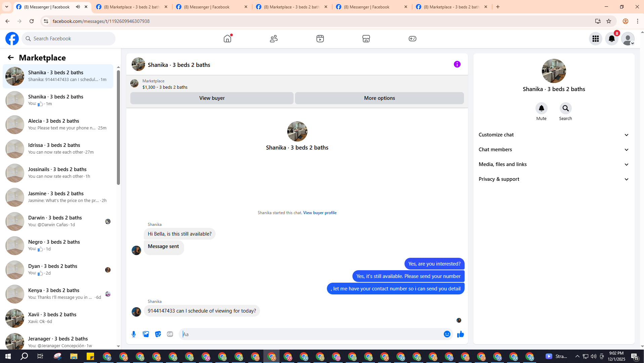Open the conversation information icon
The image size is (644, 363).
[x=457, y=64]
